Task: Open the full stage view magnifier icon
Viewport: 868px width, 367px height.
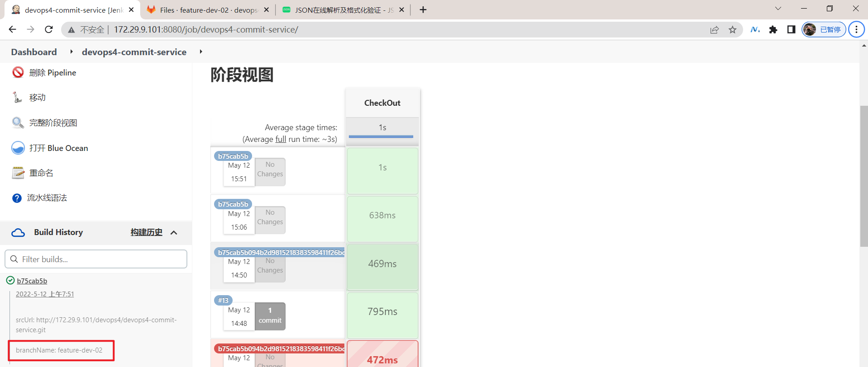Action: 18,123
